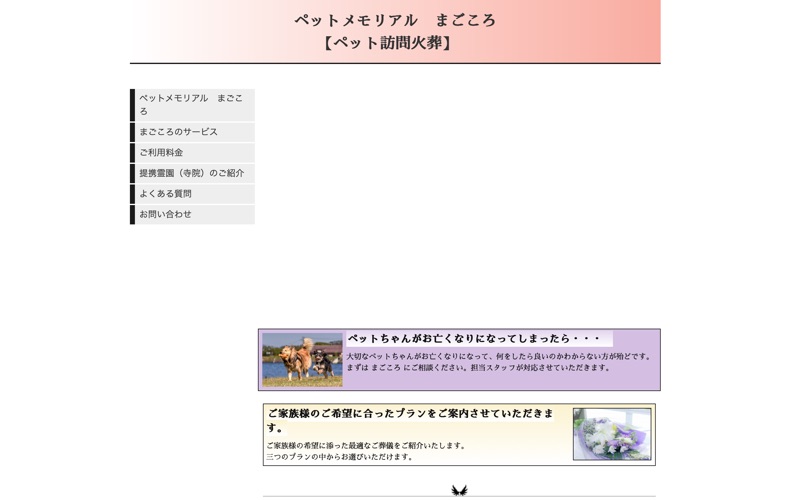The image size is (800, 500).
Task: Open the dogs photo thumbnail
Action: point(302,360)
